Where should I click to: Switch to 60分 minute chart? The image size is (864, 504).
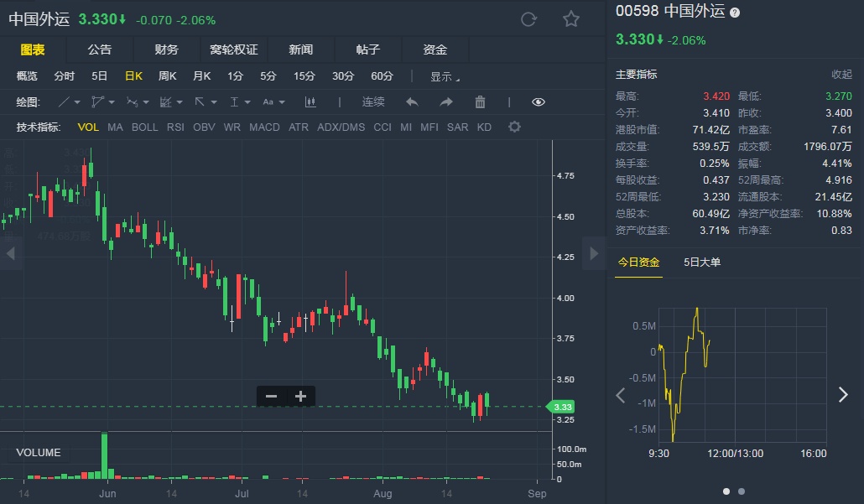click(x=382, y=76)
